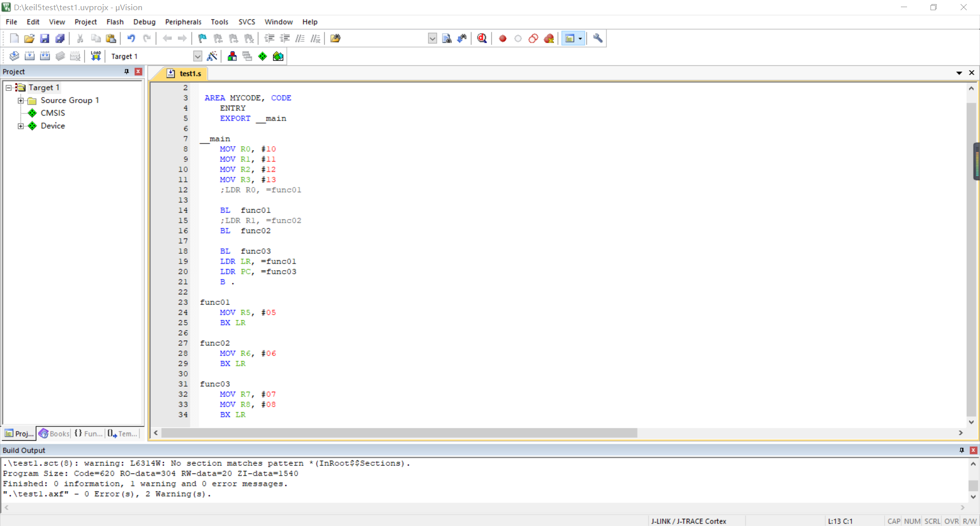
Task: Switch to the Functions tab
Action: pos(88,434)
